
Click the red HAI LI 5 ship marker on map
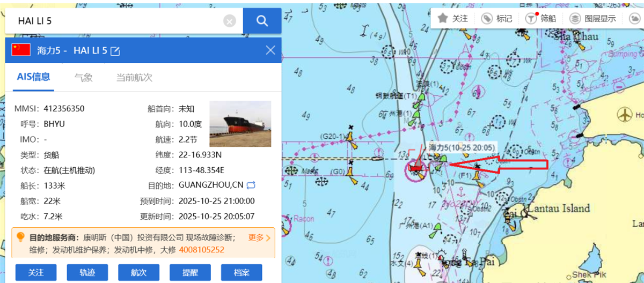coord(415,166)
